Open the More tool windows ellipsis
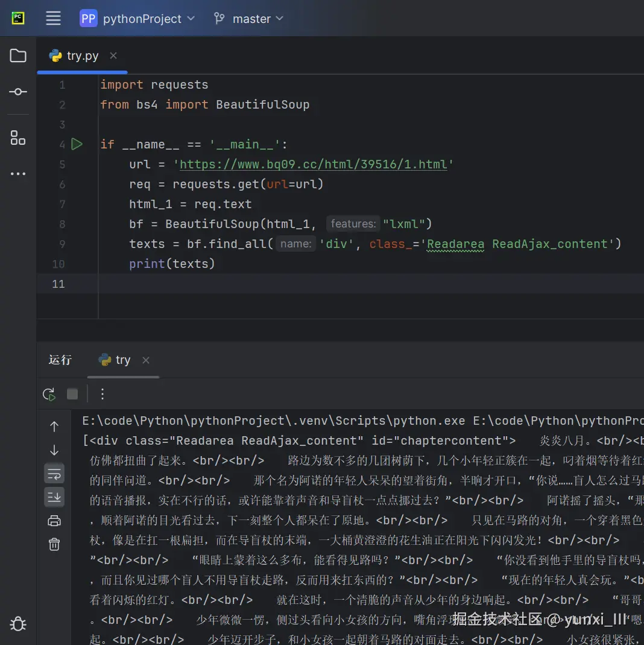 (17, 174)
